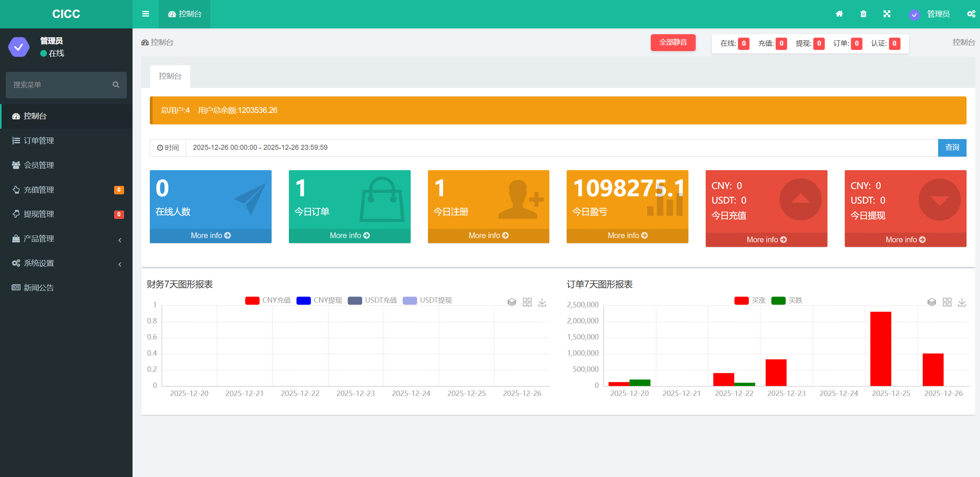Click the 全部静音 mute-all button
Viewport: 980px width, 477px height.
click(673, 42)
